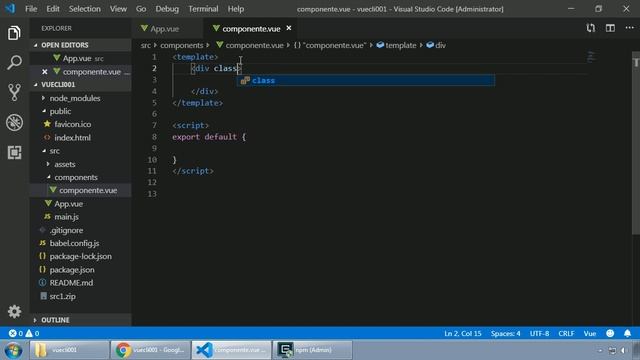Change line endings via CRLF status item
The image size is (640, 360).
tap(566, 333)
